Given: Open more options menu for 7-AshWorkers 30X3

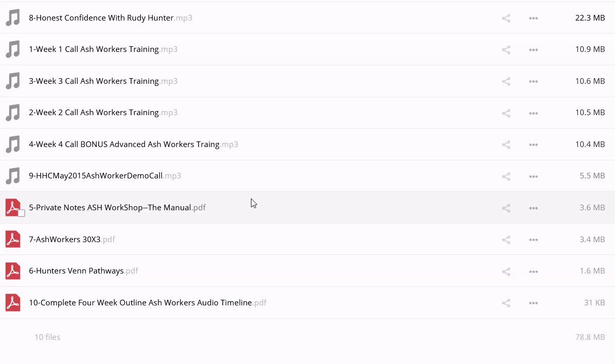Looking at the screenshot, I should pos(533,240).
